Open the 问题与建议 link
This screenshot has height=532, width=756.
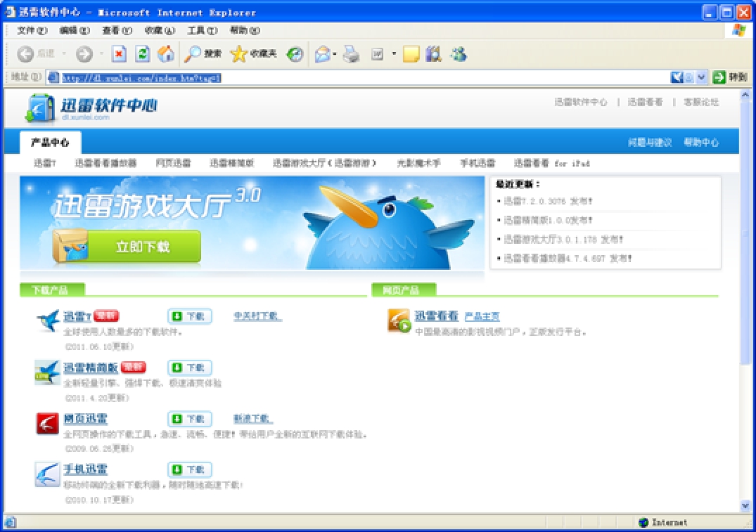tap(650, 143)
